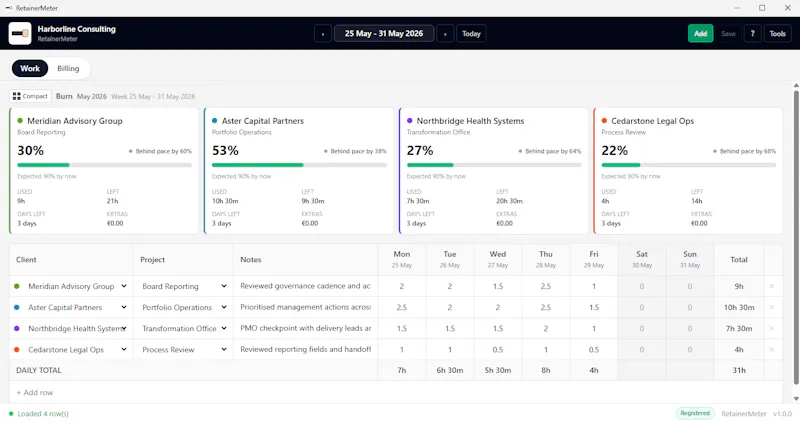Edit notes 'Reviewed reporting fields and handoff'
Viewport: 800px width, 423px height.
(x=306, y=350)
